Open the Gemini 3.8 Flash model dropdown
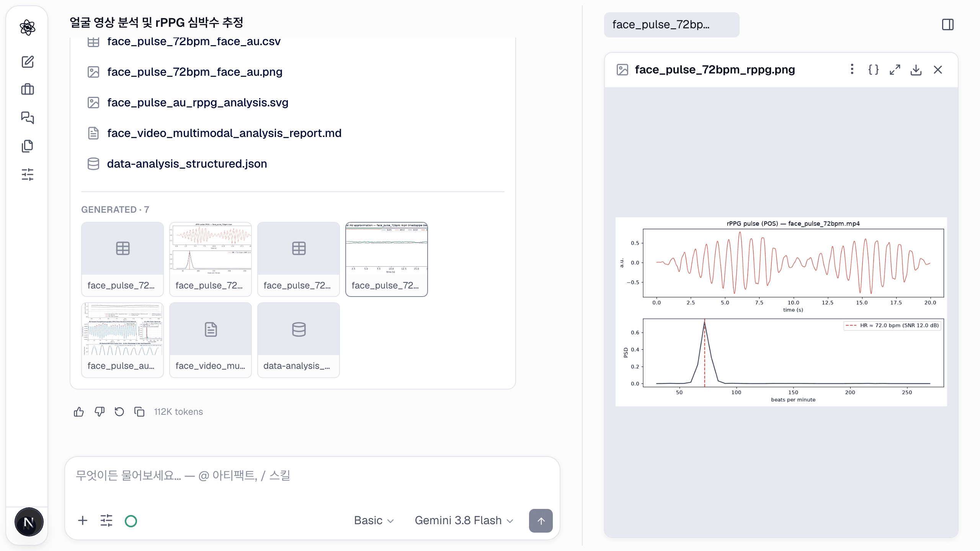 [464, 520]
